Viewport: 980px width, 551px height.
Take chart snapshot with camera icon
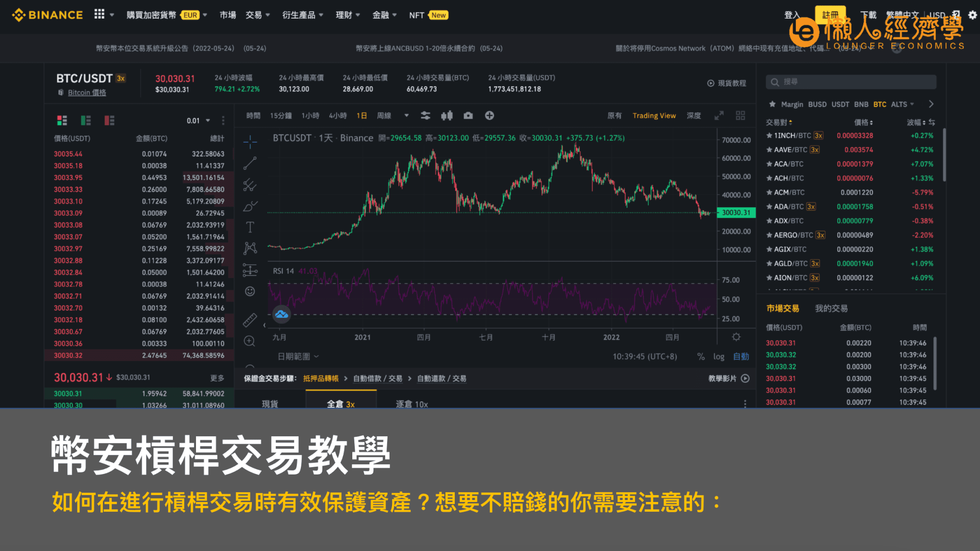(468, 116)
